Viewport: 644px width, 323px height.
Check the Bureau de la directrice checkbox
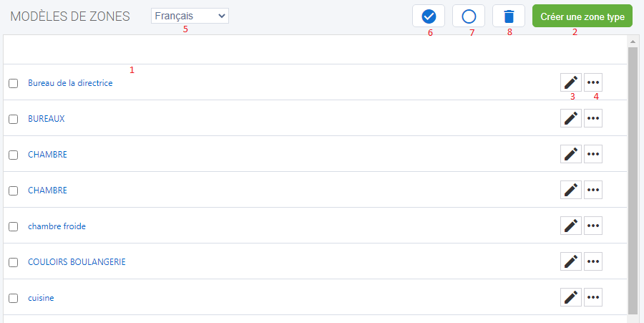point(13,83)
